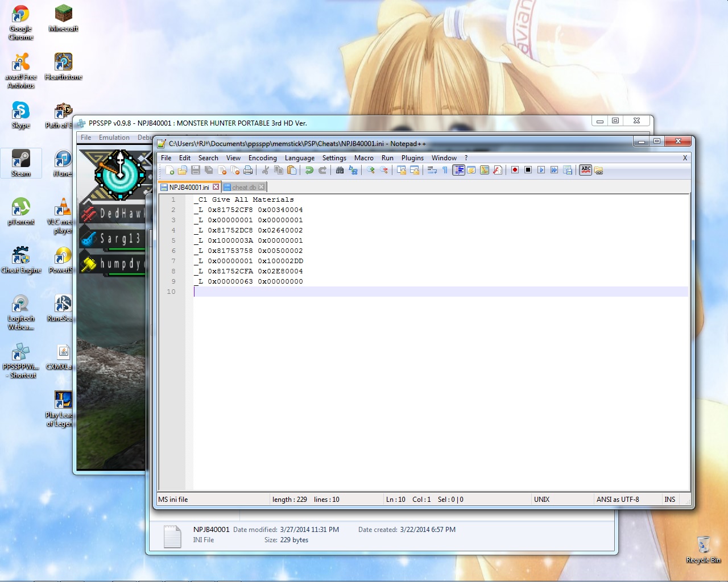Click the Paste icon in toolbar
This screenshot has width=728, height=582.
pyautogui.click(x=292, y=170)
